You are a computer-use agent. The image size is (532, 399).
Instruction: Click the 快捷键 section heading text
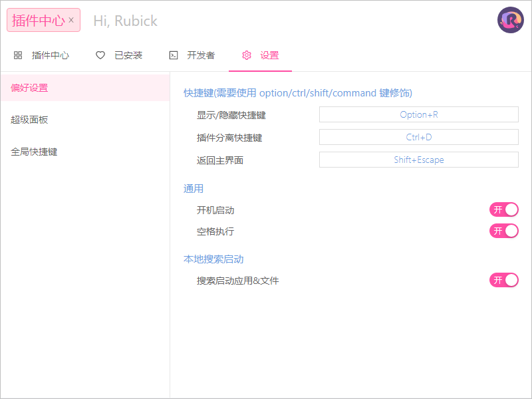(x=298, y=93)
